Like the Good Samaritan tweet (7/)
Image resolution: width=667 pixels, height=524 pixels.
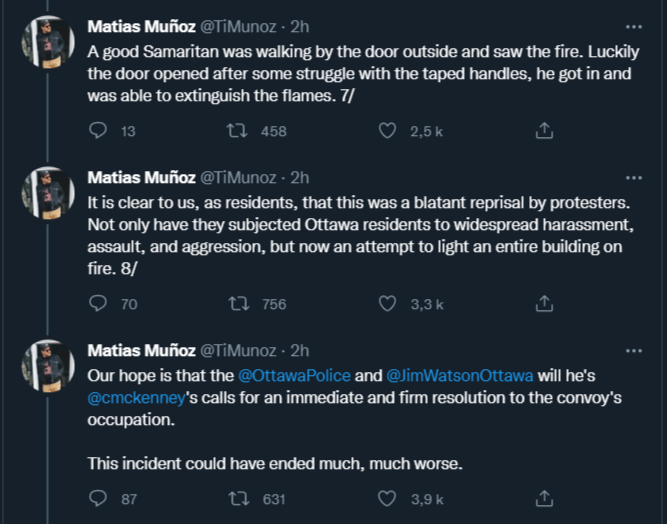tap(391, 131)
